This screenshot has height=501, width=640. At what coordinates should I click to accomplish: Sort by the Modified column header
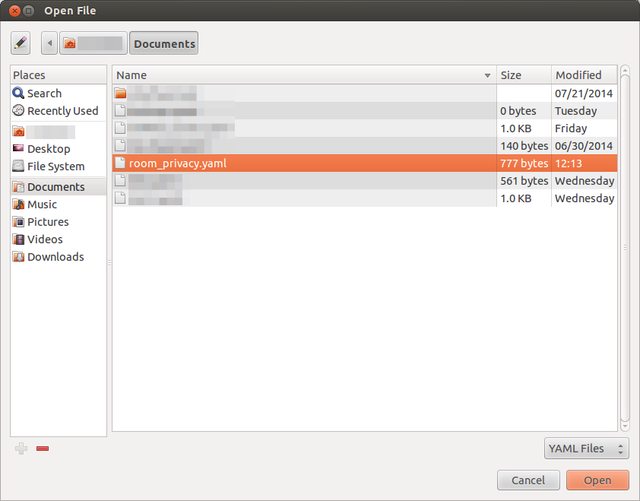tap(584, 75)
